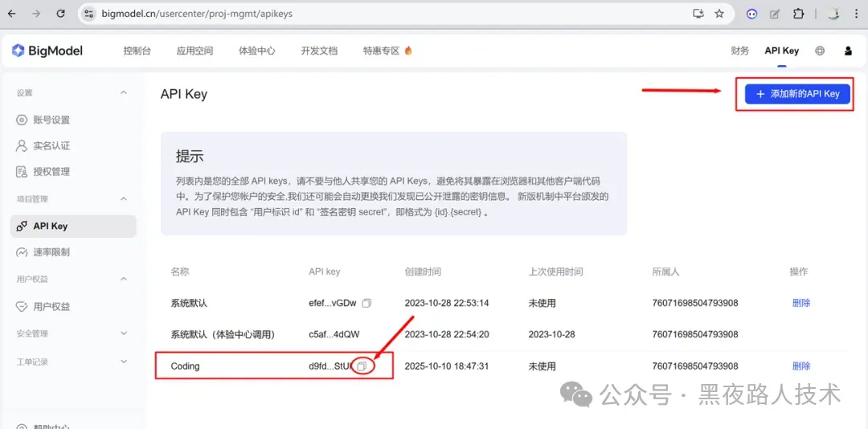868x429 pixels.
Task: Collapse the 设置 sidebar section
Action: click(x=123, y=92)
